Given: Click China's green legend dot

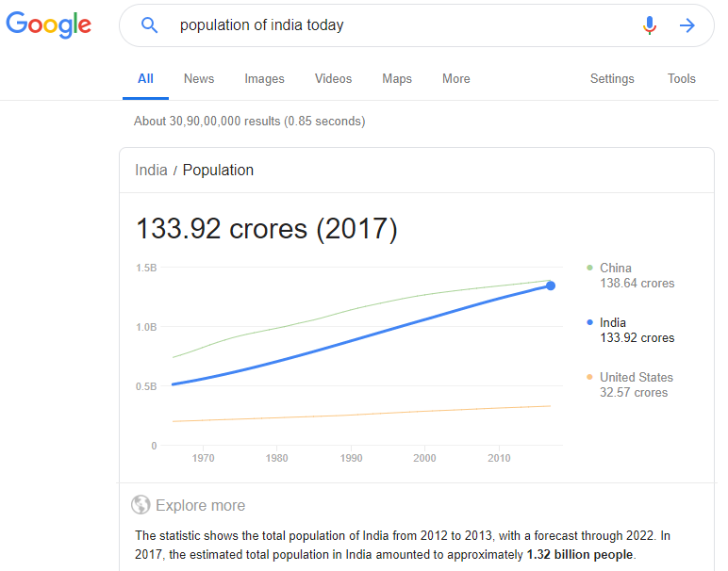Looking at the screenshot, I should click(x=589, y=269).
